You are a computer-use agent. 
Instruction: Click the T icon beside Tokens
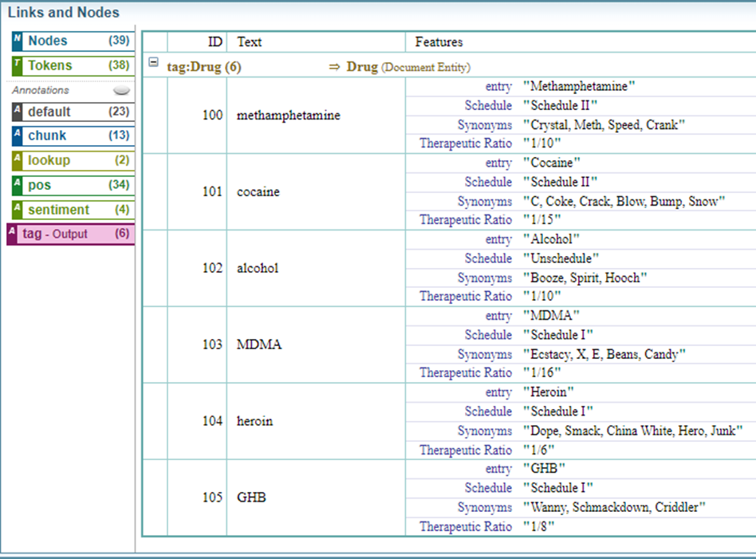point(18,65)
